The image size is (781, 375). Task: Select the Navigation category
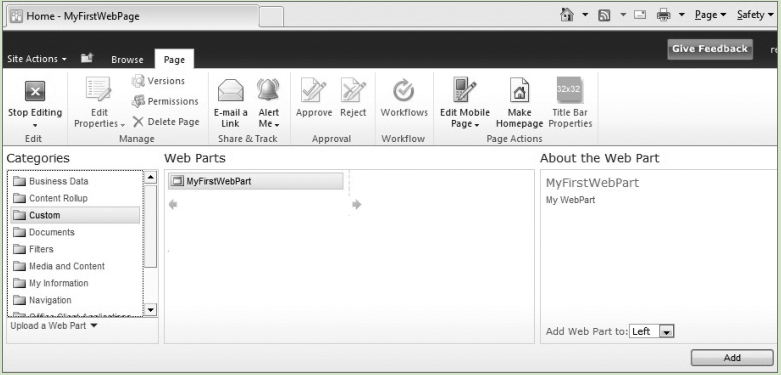tap(76, 300)
